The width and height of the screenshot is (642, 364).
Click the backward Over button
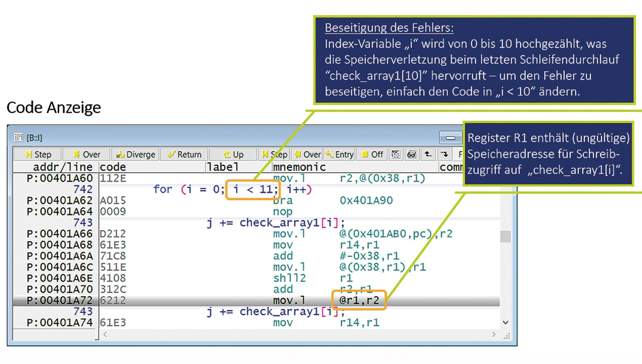[307, 154]
